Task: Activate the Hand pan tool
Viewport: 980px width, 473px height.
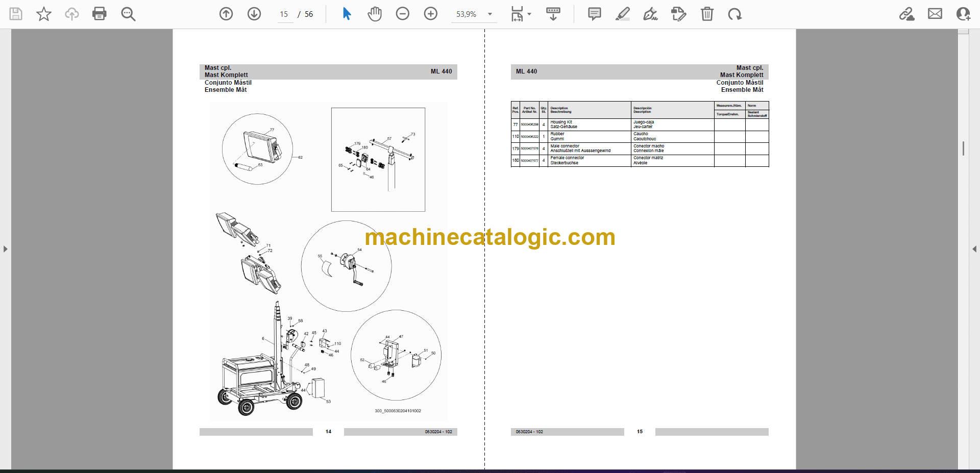Action: click(375, 14)
